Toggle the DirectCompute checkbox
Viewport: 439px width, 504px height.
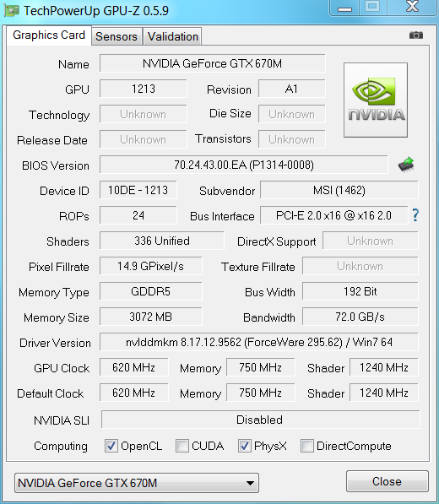307,446
